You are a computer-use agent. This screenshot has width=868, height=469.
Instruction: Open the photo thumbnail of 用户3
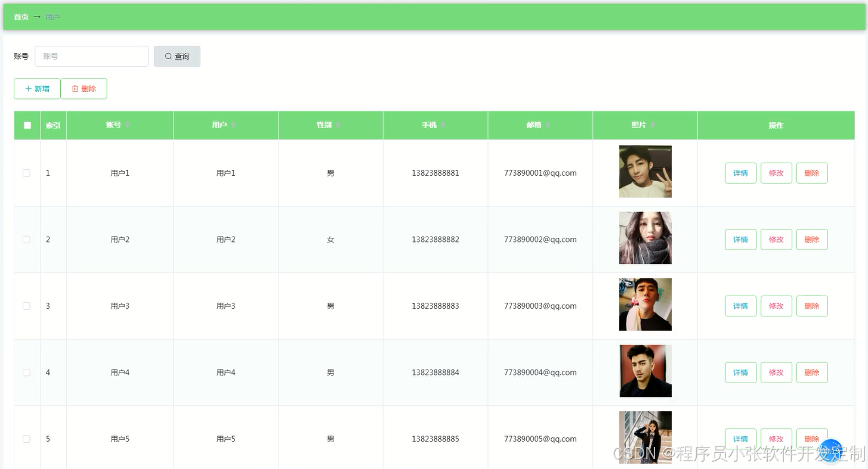point(645,305)
